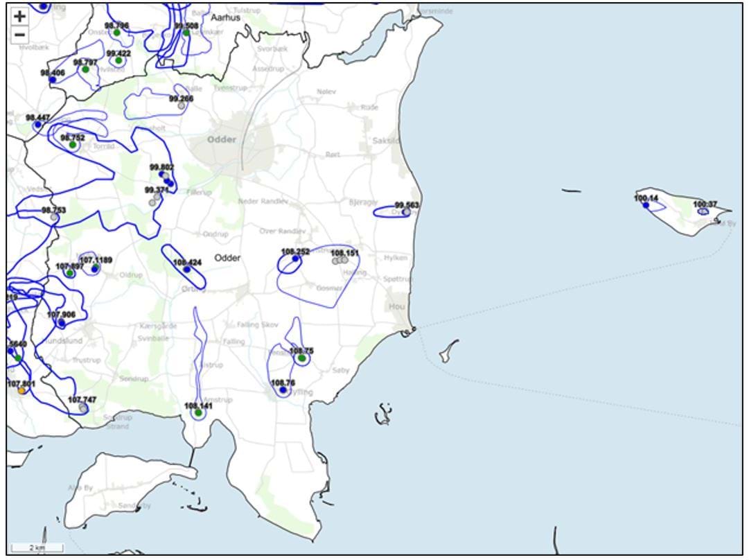
Task: Select the gray marker cluster labeled 108.151
Action: coord(340,261)
